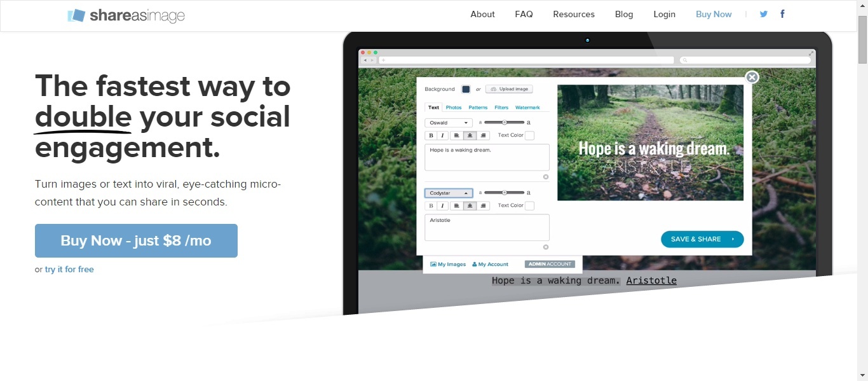Click center align icon for Oswald text

point(470,135)
